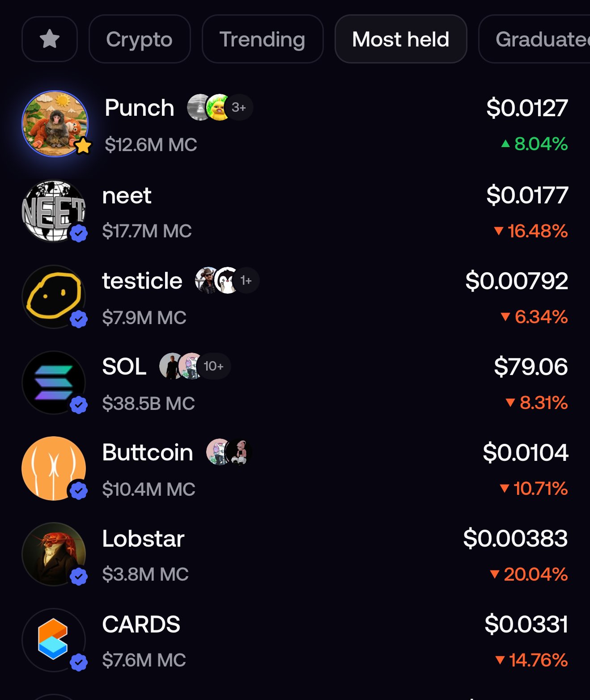The image size is (590, 700).
Task: Tap the SOL Solana logo icon
Action: (54, 382)
